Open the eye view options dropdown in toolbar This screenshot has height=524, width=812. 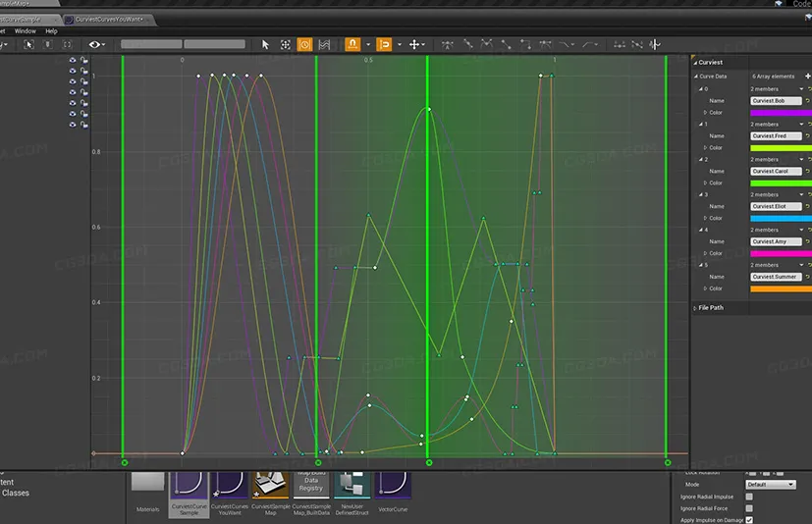pos(97,44)
